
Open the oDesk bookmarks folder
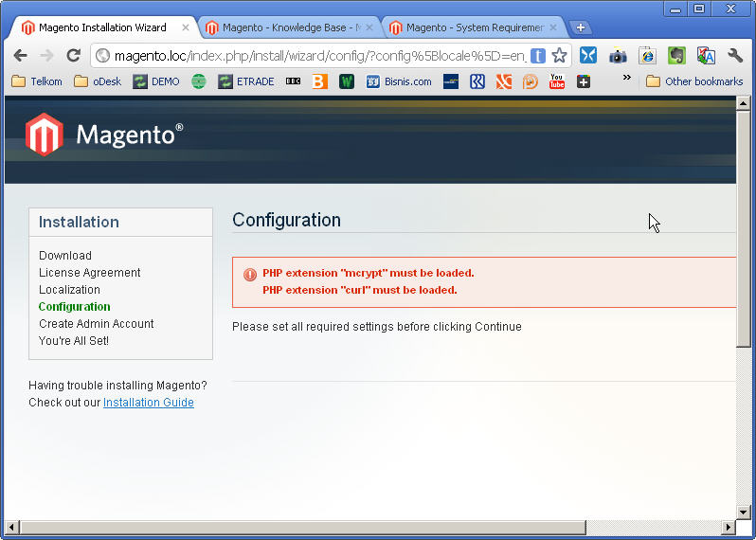98,81
